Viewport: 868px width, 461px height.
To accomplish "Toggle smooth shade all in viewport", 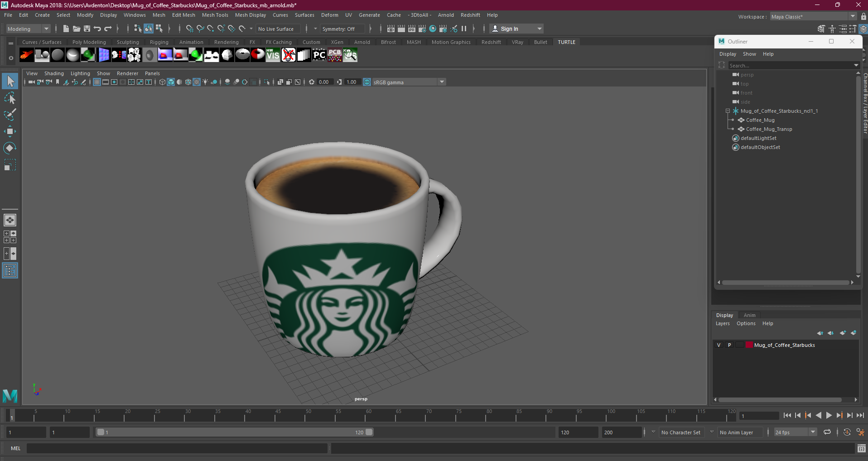I will coord(171,82).
